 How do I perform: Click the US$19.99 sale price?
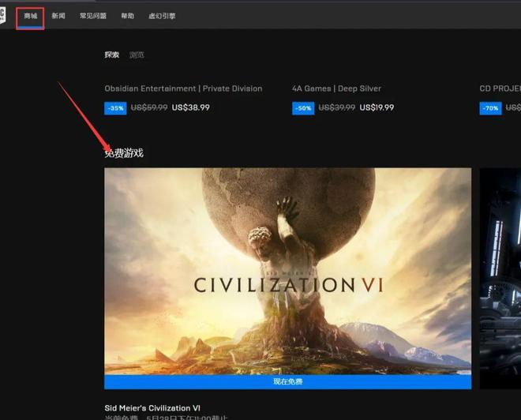pos(377,107)
